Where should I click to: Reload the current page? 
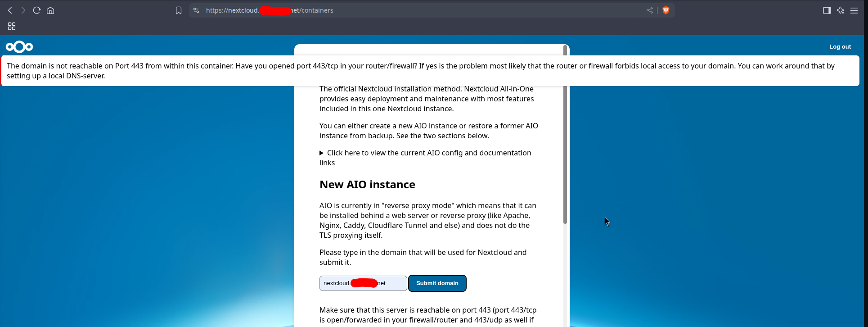pyautogui.click(x=37, y=10)
